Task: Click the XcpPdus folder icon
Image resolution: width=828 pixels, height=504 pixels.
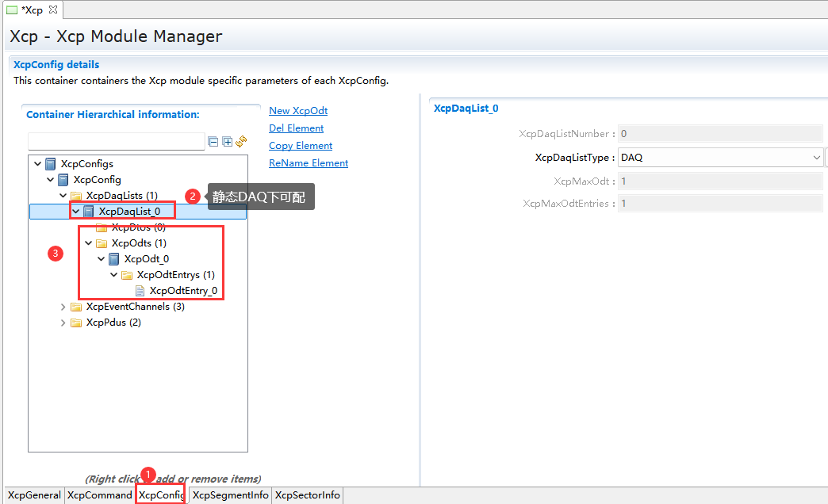Action: click(x=76, y=323)
